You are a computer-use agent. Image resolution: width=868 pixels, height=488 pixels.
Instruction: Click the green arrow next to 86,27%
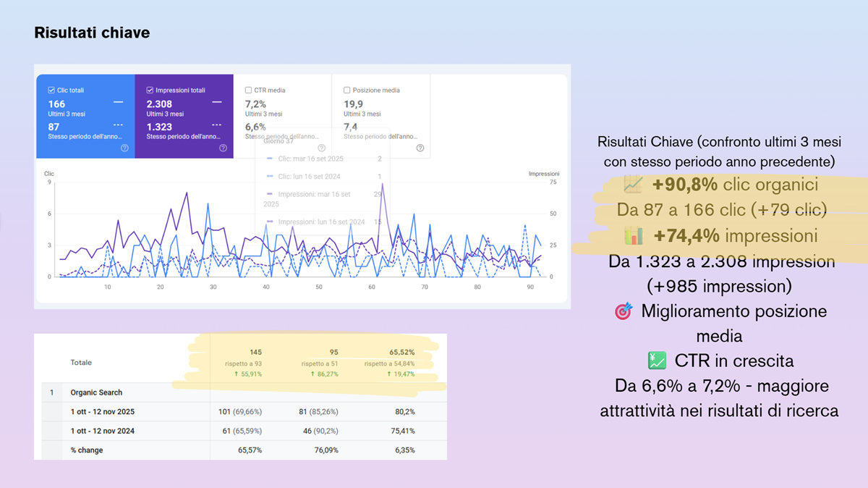point(313,374)
